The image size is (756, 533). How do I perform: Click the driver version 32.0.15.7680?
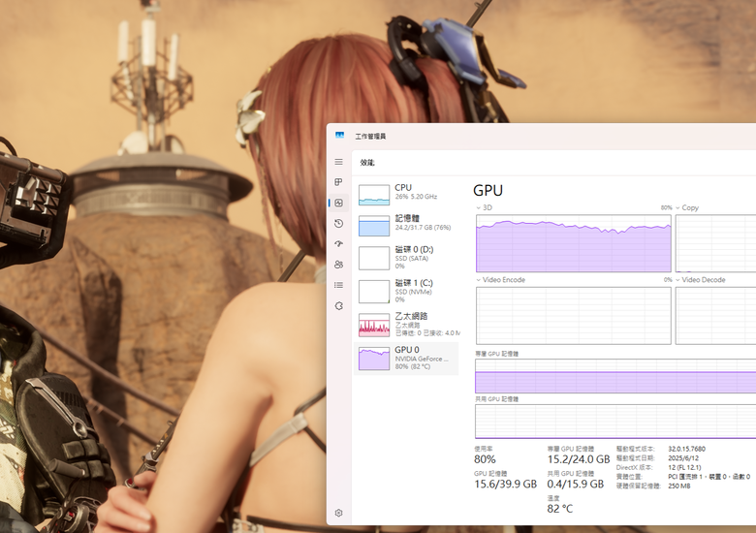tap(686, 449)
